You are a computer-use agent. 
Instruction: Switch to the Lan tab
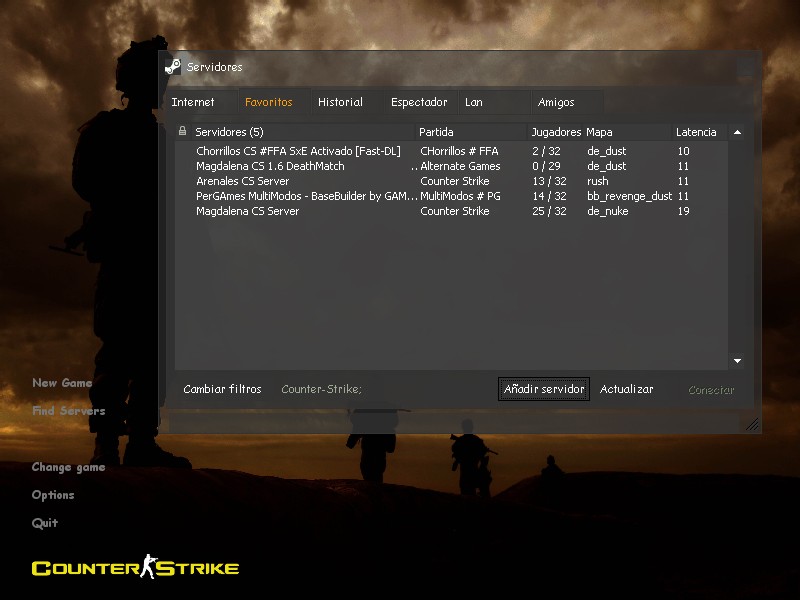[473, 102]
